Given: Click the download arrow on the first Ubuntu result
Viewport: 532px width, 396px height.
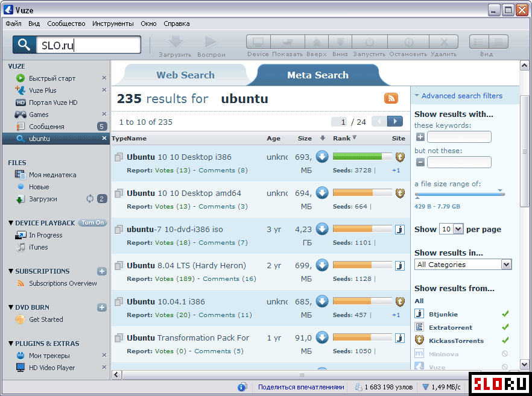Looking at the screenshot, I should (x=321, y=157).
